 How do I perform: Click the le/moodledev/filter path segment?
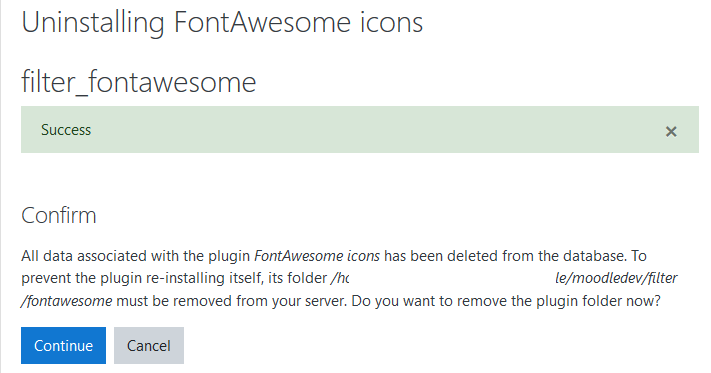coord(616,278)
